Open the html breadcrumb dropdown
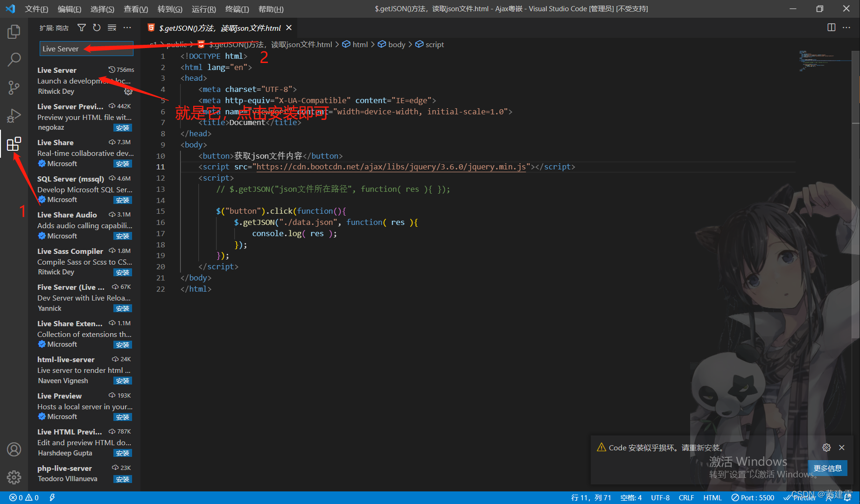860x504 pixels. pos(356,44)
